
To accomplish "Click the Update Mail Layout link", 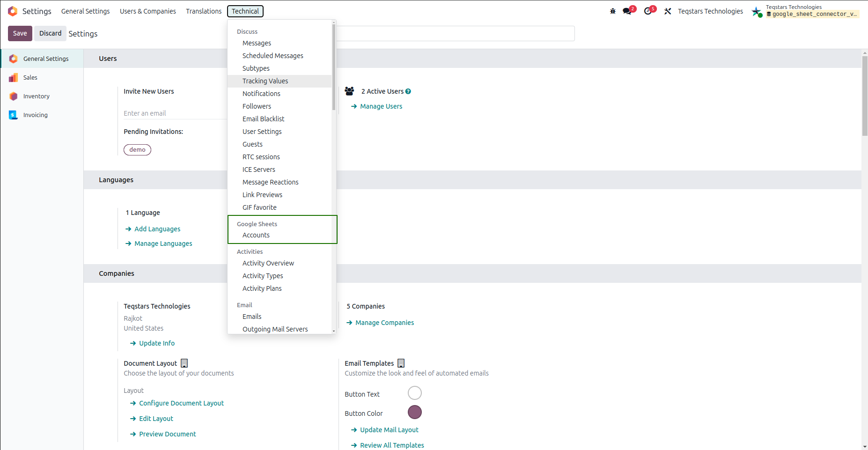I will (x=384, y=430).
